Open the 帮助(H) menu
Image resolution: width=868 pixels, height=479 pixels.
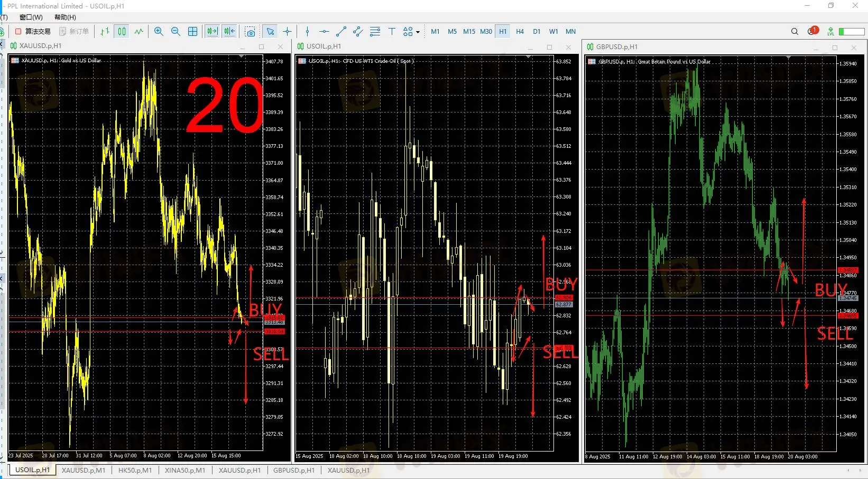pos(65,17)
